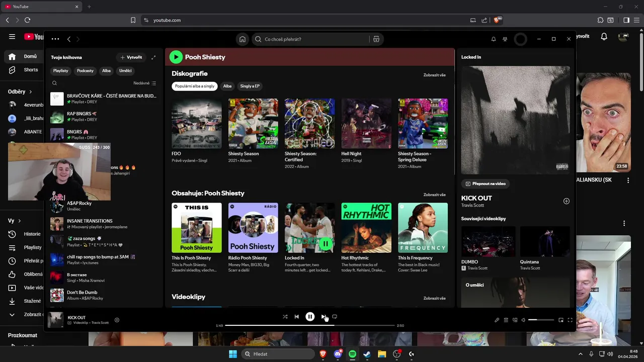Click Zobrazit vše next to Videoklipy
644x362 pixels.
pos(434,298)
